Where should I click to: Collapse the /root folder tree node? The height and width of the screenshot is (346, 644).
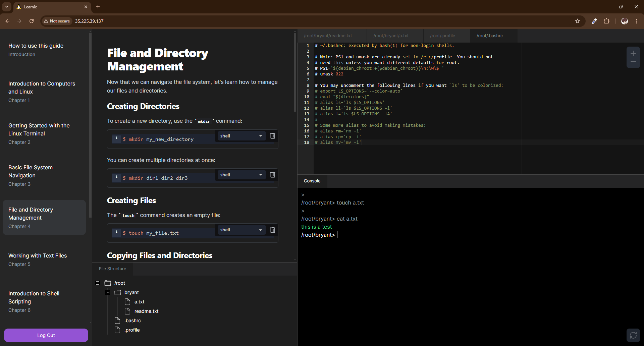click(98, 283)
